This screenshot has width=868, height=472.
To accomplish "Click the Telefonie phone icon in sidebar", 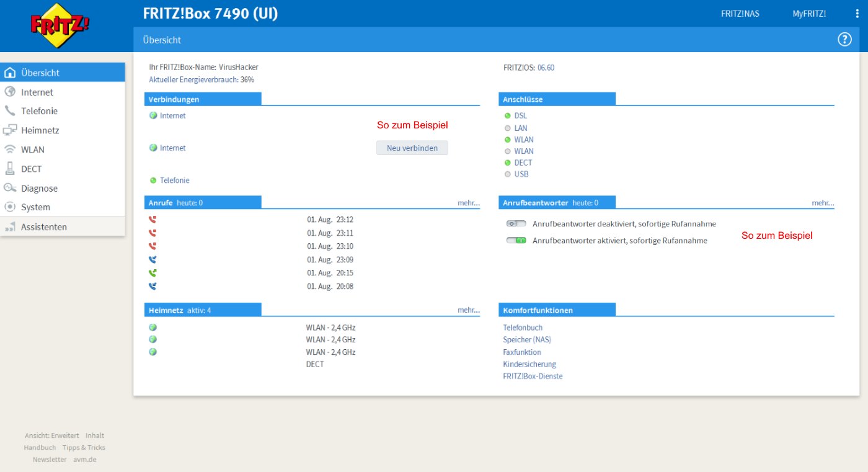I will pos(10,111).
